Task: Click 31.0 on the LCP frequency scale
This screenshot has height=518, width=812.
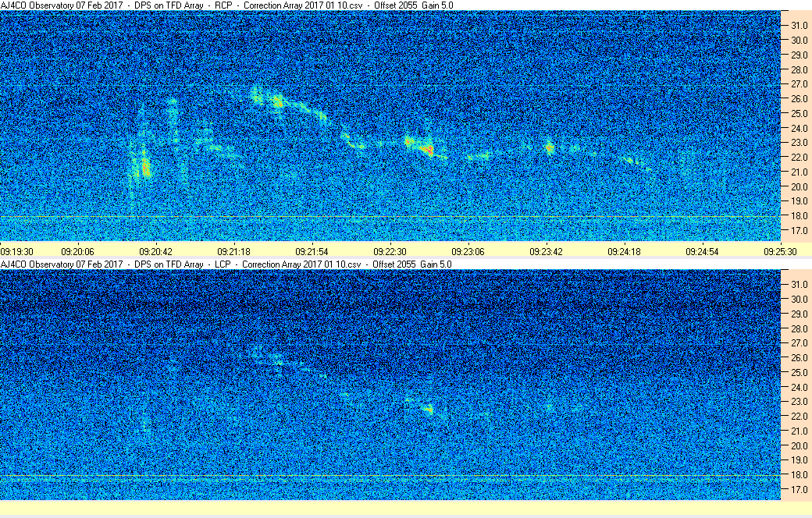Action: click(799, 285)
